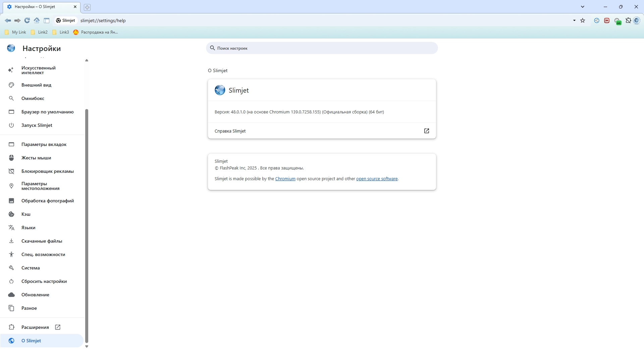644x349 pixels.
Task: Expand the address bar history dropdown arrow
Action: [x=574, y=20]
